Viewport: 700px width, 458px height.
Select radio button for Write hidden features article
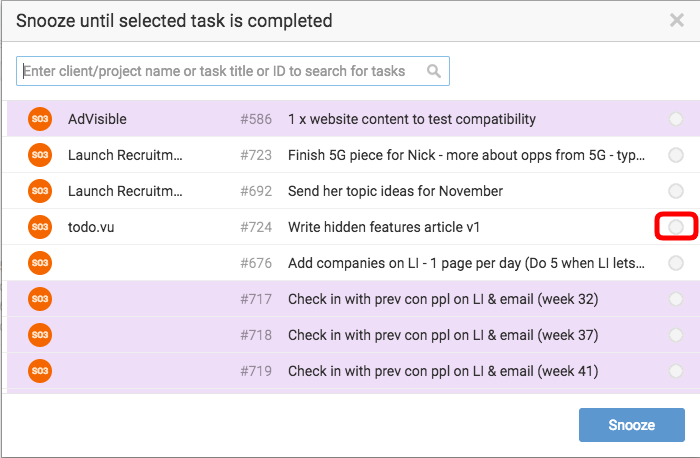[675, 227]
